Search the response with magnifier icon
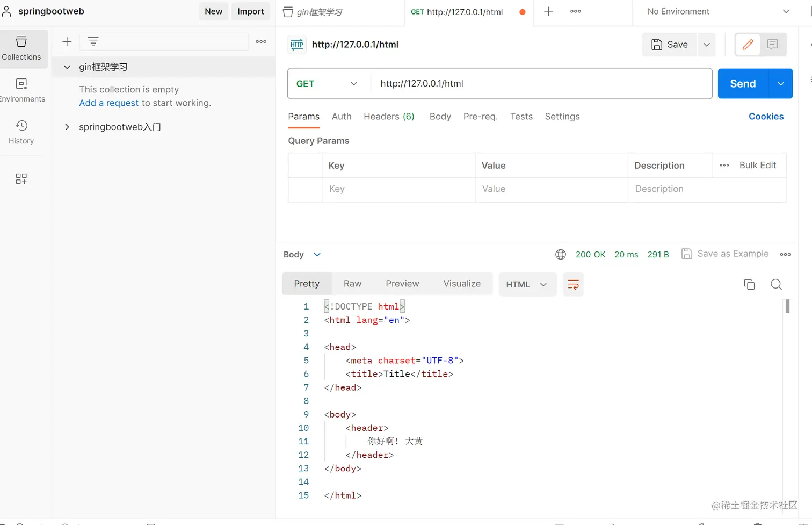 776,284
